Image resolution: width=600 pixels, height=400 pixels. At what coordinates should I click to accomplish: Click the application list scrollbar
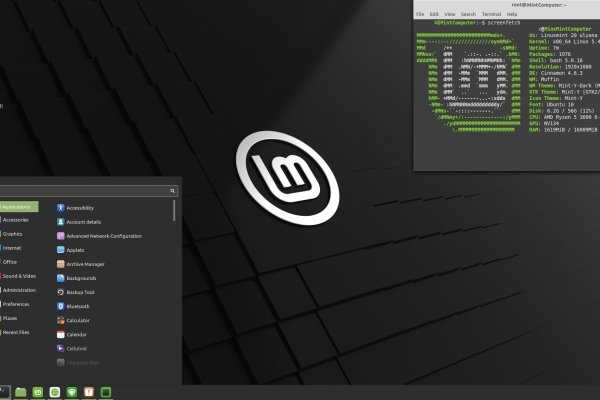pos(175,210)
